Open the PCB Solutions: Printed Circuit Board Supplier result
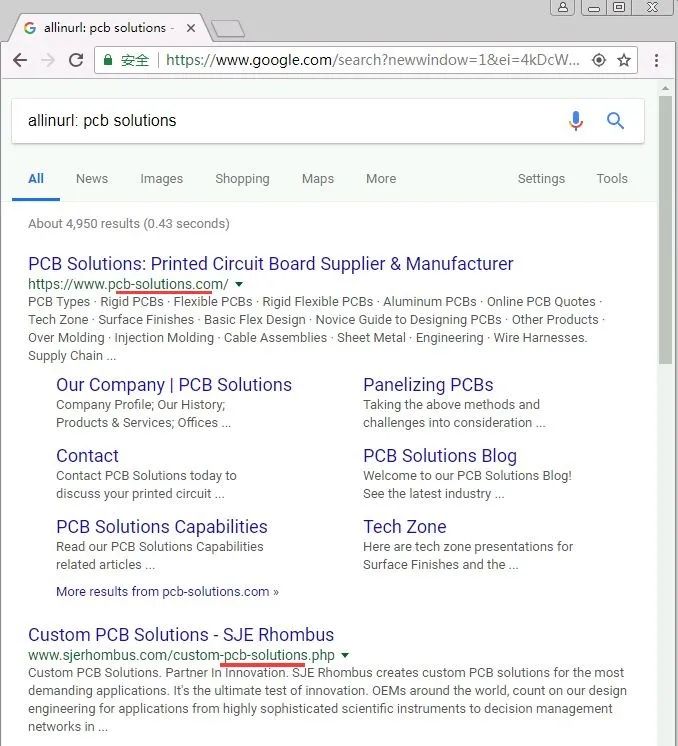The width and height of the screenshot is (678, 746). [x=271, y=264]
